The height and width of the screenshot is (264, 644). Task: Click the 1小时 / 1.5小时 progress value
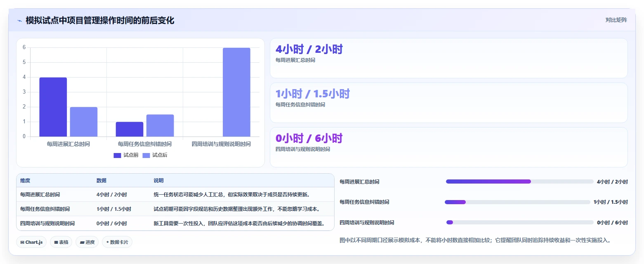(611, 202)
